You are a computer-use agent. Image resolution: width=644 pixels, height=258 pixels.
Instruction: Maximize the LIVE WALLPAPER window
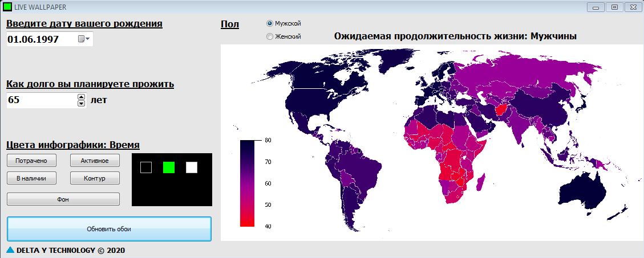[x=615, y=7]
